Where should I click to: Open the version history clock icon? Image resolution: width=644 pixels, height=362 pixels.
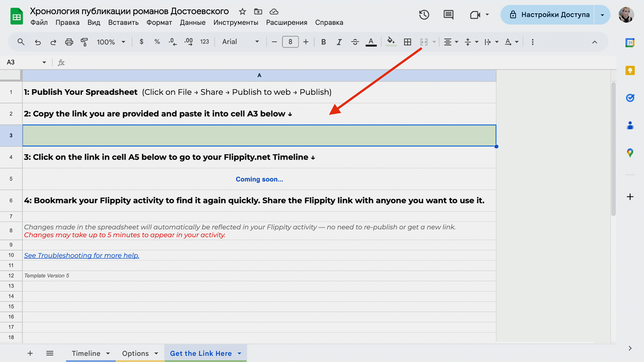click(424, 15)
